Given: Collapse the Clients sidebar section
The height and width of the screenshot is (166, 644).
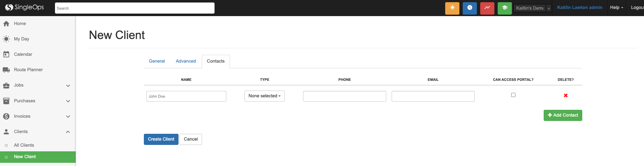Looking at the screenshot, I should click(x=68, y=132).
